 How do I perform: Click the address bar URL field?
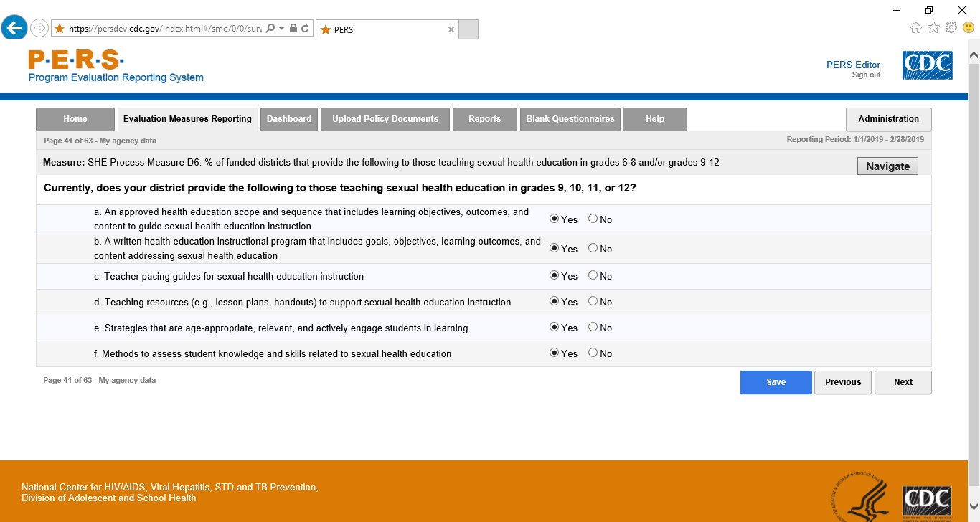point(166,29)
